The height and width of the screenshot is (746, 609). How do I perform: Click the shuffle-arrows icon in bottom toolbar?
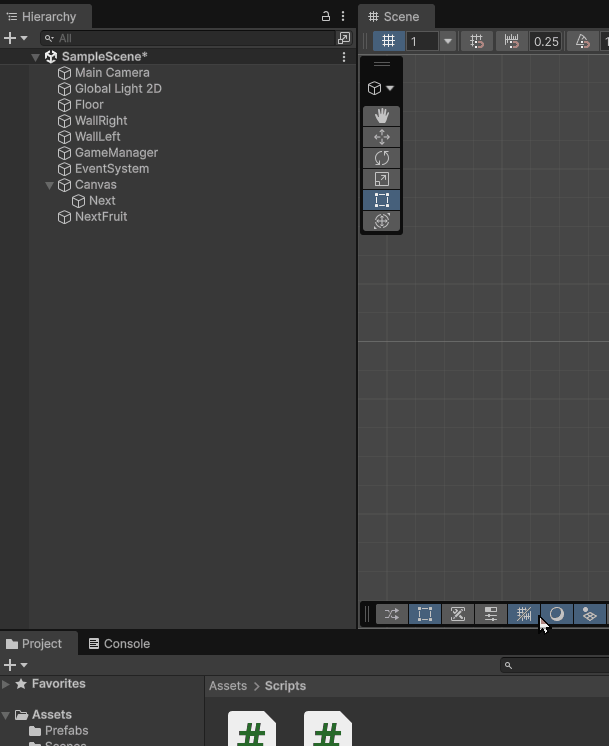point(392,614)
